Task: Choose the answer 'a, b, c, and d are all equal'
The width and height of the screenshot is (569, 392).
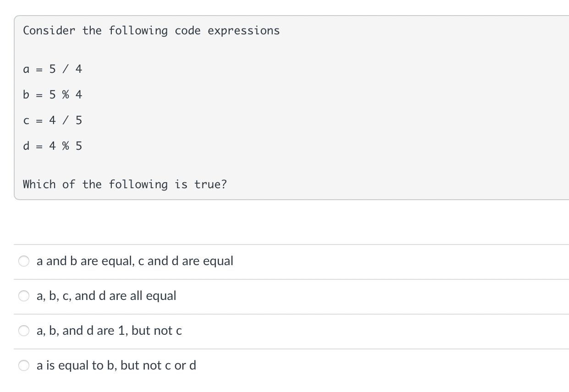Action: [x=24, y=296]
